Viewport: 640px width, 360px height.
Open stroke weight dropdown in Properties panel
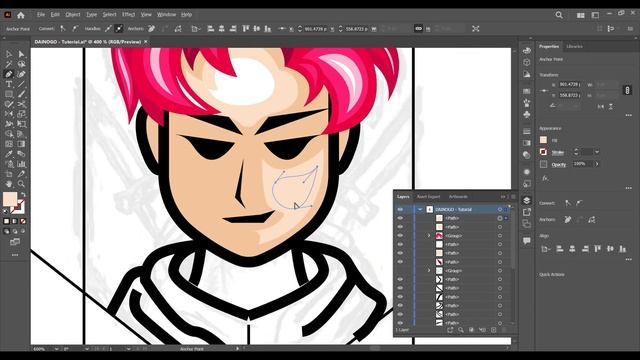tap(597, 152)
